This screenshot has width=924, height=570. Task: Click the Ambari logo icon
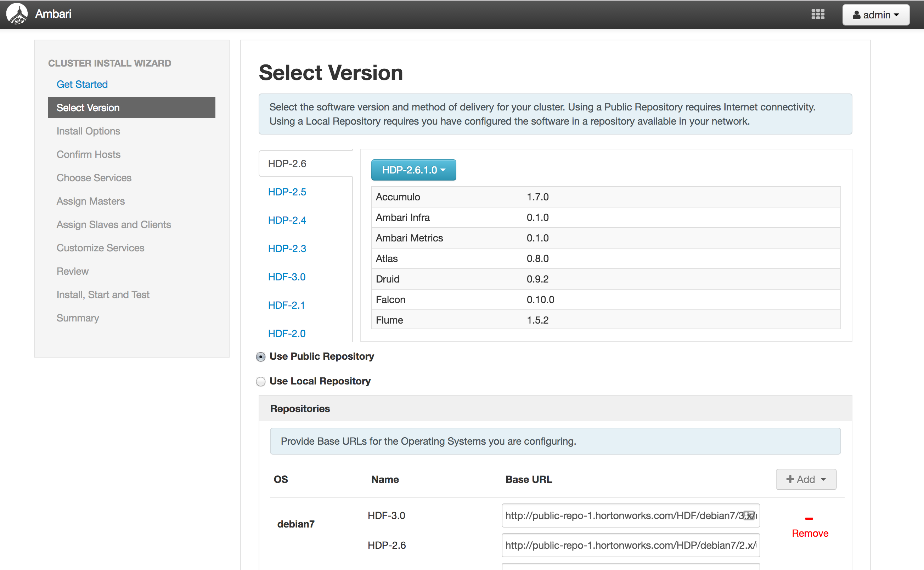[17, 14]
